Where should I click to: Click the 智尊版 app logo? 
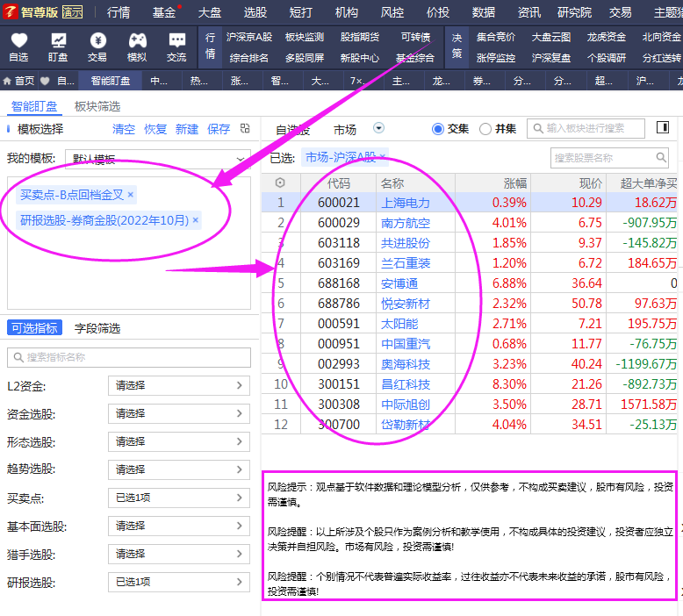coord(11,11)
